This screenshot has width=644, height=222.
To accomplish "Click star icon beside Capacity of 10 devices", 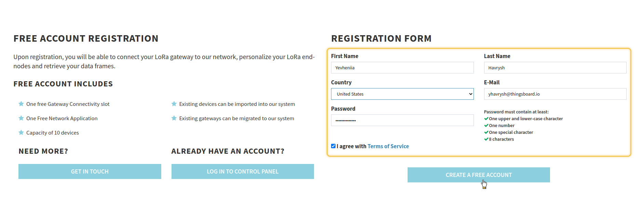I will [x=21, y=133].
